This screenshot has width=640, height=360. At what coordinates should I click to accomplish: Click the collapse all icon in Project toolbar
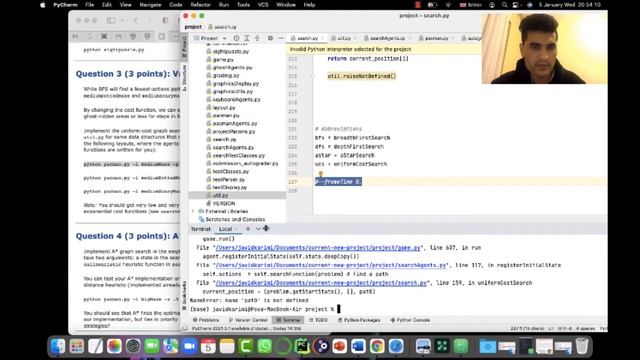click(257, 38)
